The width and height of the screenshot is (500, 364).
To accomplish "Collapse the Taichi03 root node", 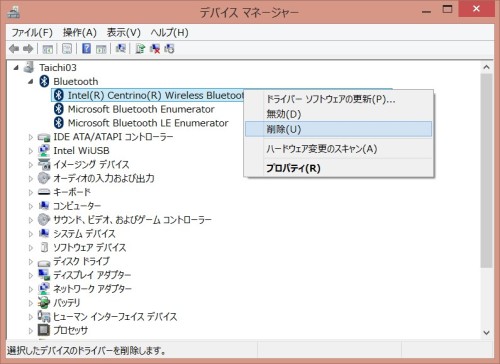I will click(16, 68).
